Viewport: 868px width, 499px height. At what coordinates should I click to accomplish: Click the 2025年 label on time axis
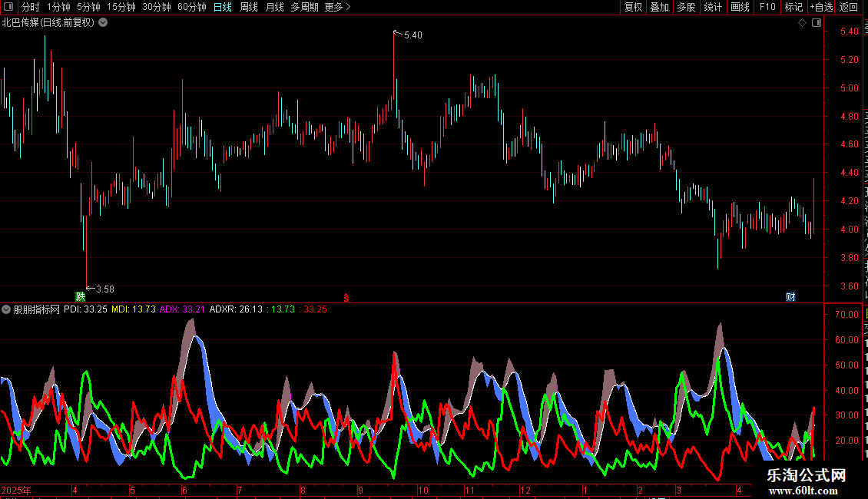16,490
